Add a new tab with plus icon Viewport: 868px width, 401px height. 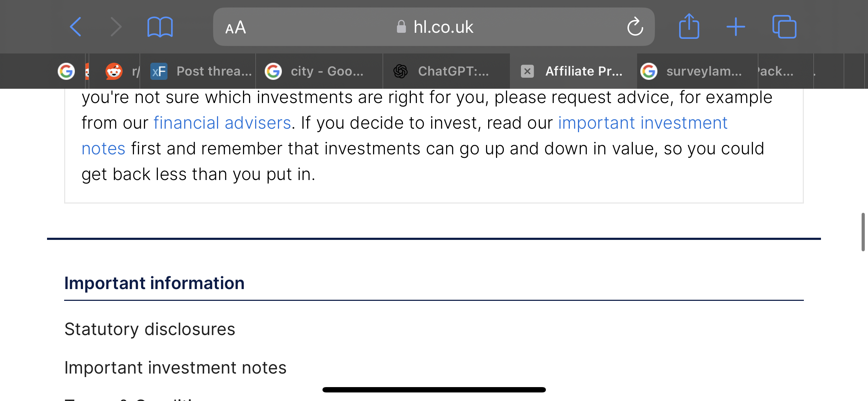pyautogui.click(x=736, y=27)
